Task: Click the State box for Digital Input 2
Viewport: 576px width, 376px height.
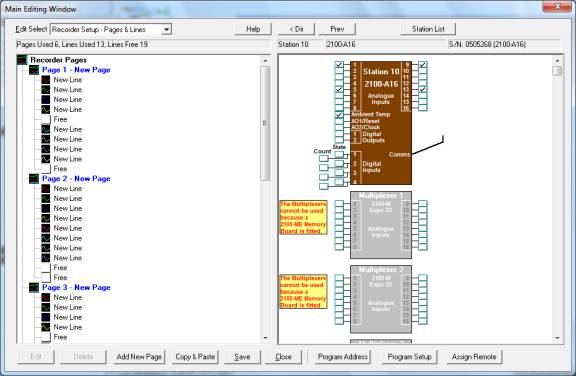Action: [x=339, y=163]
